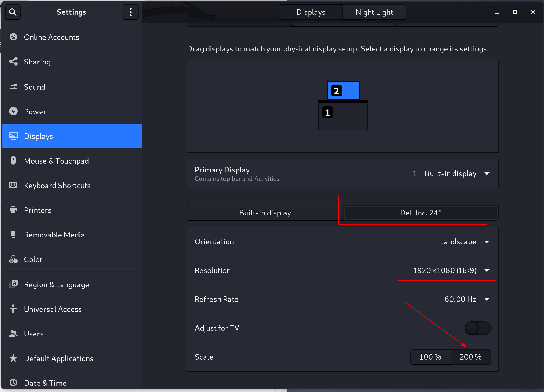The width and height of the screenshot is (544, 392).
Task: Click the search magnifier icon in Settings
Action: (13, 12)
